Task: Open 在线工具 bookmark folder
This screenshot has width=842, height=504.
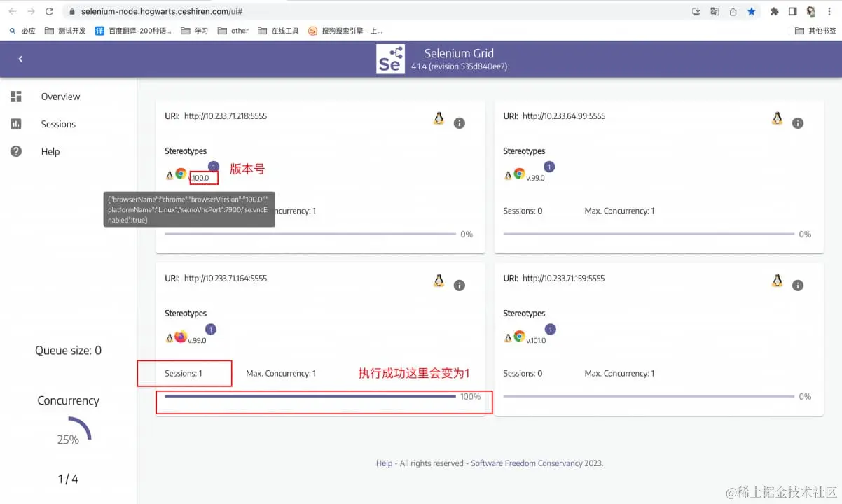Action: pos(278,31)
